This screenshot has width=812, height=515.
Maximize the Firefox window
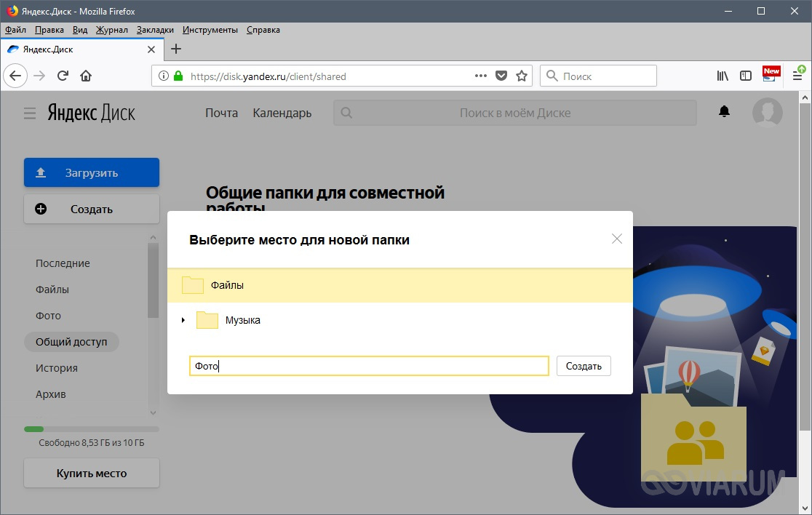pos(761,11)
